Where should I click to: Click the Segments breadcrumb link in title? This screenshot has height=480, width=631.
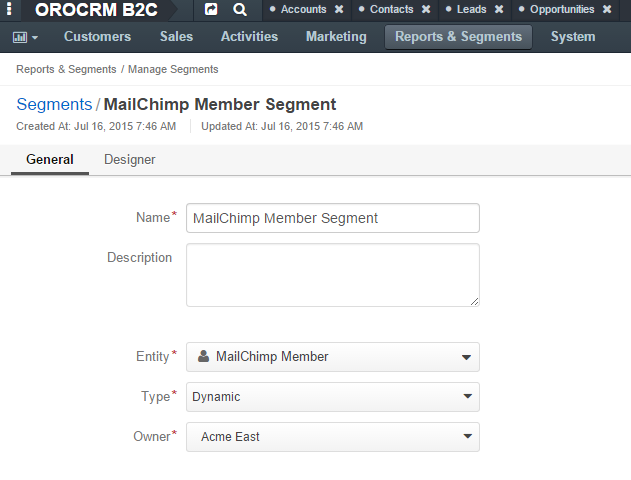[54, 105]
